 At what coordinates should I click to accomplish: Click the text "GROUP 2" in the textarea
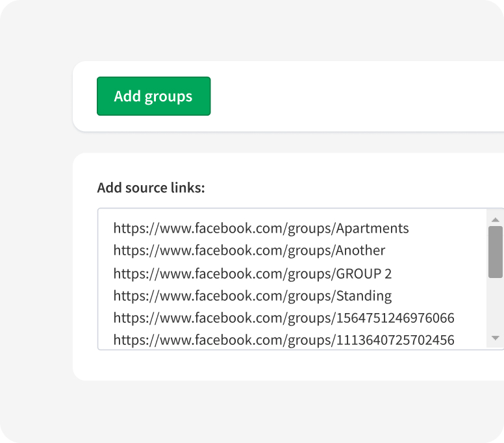coord(364,273)
